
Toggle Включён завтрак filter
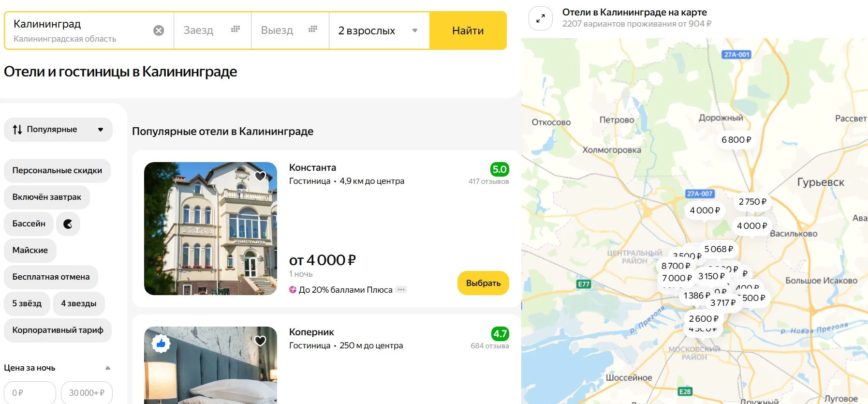pyautogui.click(x=47, y=197)
